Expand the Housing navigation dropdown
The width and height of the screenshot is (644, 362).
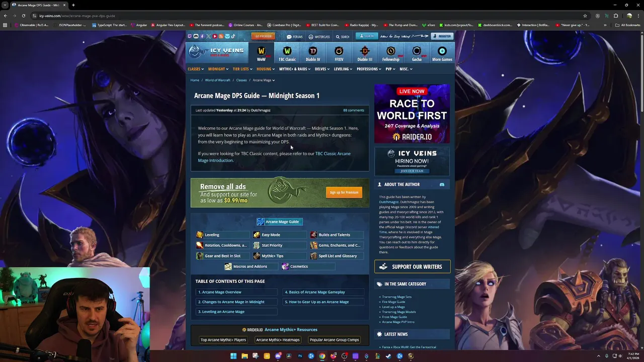coord(266,69)
